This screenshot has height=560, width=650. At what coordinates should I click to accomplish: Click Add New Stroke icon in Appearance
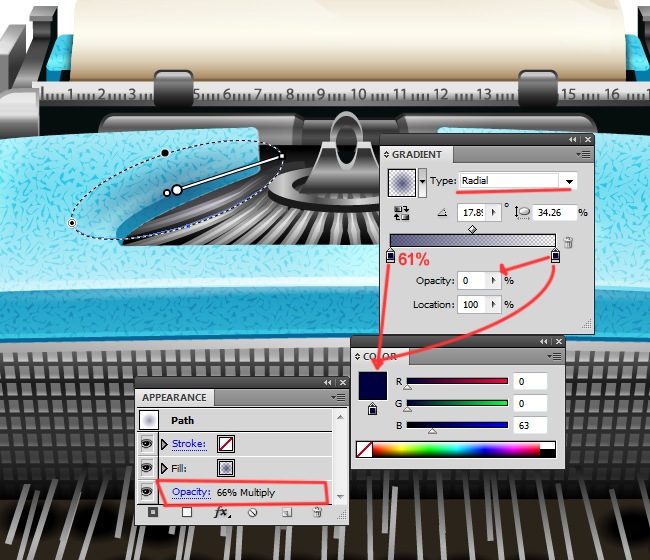153,512
